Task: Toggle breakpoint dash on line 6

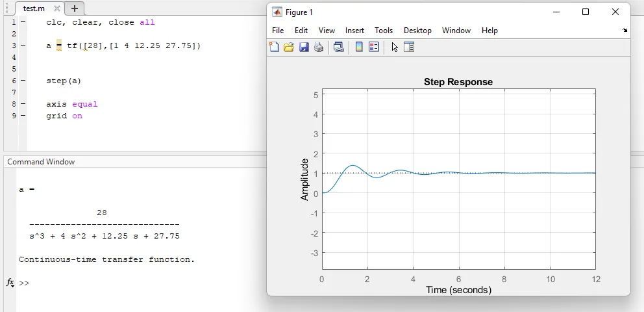Action: tap(23, 81)
